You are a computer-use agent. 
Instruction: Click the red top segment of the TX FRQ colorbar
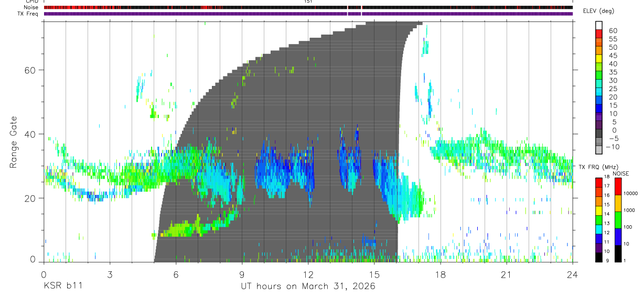coord(599,182)
